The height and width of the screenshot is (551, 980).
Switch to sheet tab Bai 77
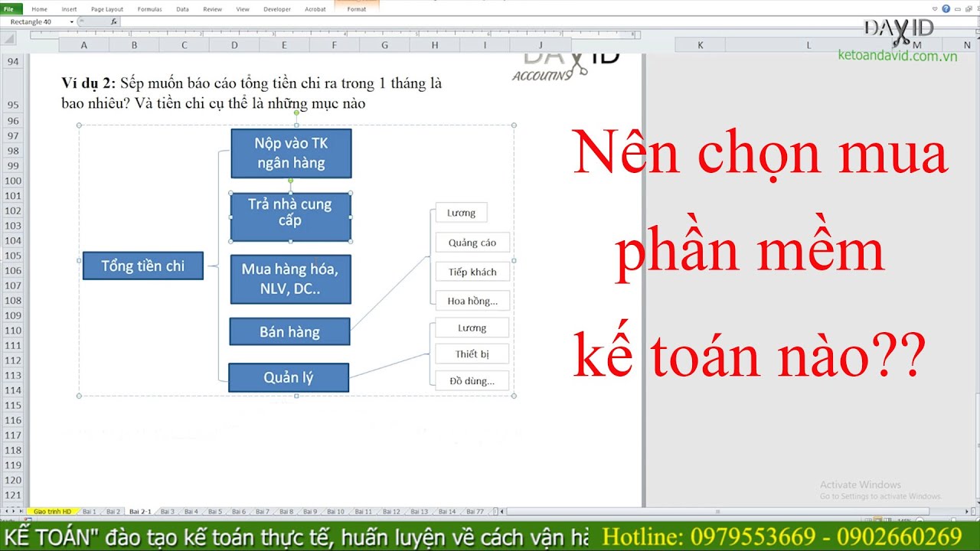[x=475, y=511]
